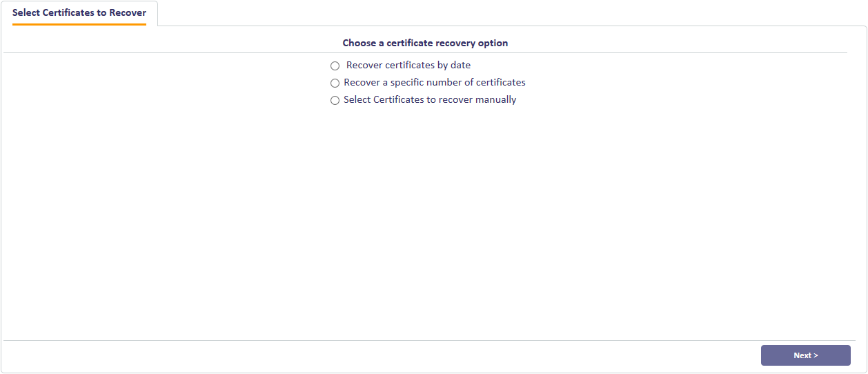Click the word 'Choose' in the heading

tap(359, 43)
